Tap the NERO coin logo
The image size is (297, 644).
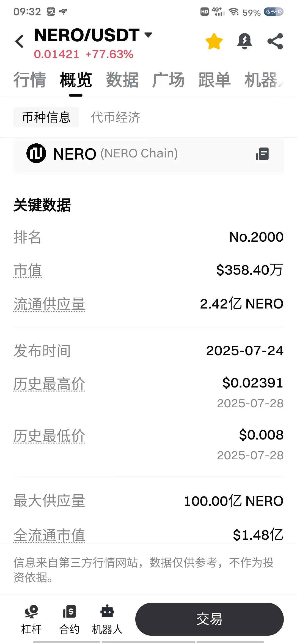click(x=36, y=153)
